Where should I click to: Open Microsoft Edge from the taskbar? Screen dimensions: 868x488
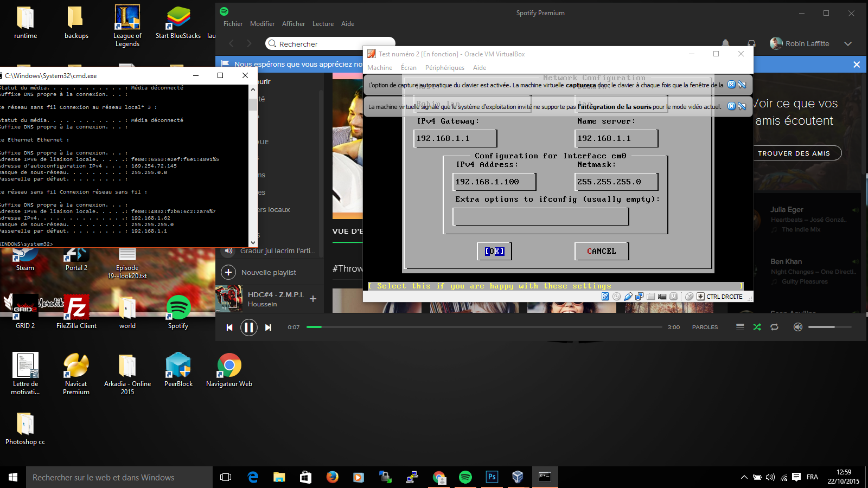point(253,477)
